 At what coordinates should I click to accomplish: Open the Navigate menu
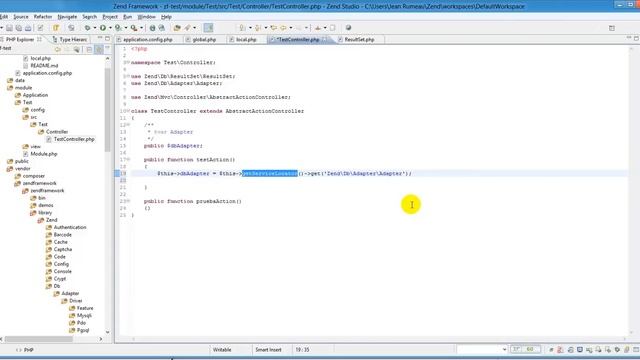pos(67,17)
